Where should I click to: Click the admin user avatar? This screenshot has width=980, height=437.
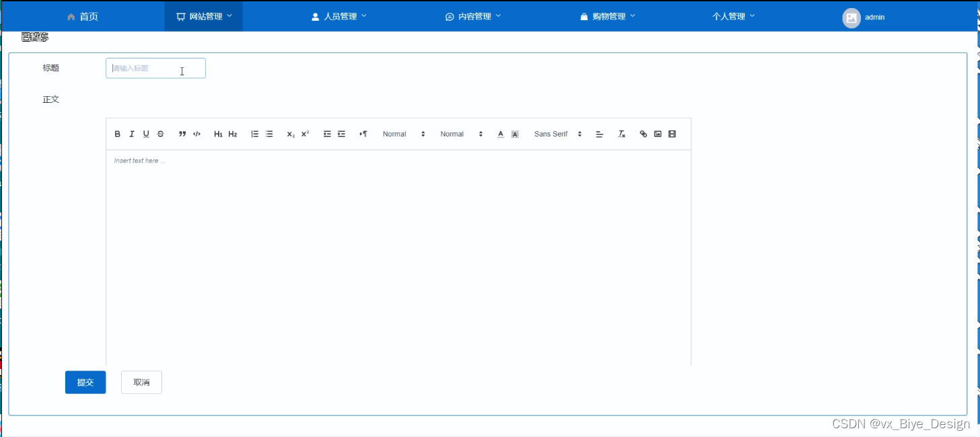click(852, 17)
